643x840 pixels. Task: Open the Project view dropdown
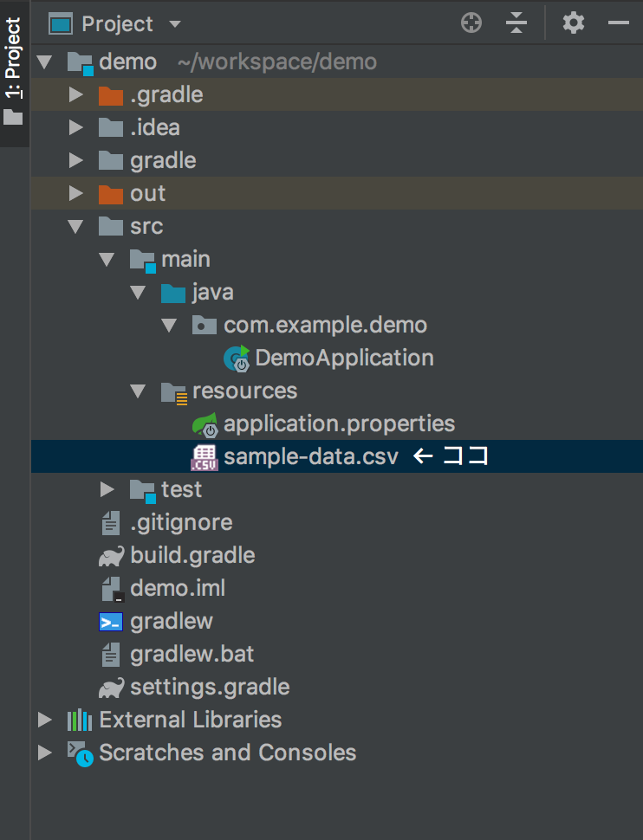click(x=175, y=23)
